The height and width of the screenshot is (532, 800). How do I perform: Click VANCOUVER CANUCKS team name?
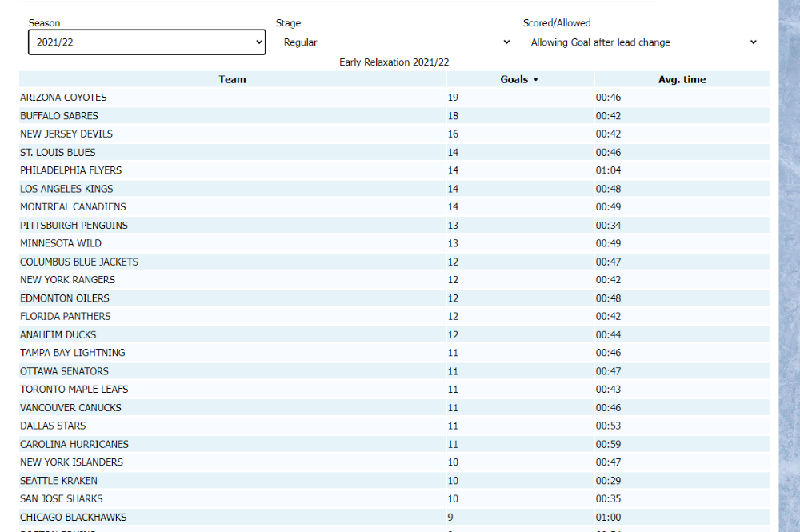point(70,407)
